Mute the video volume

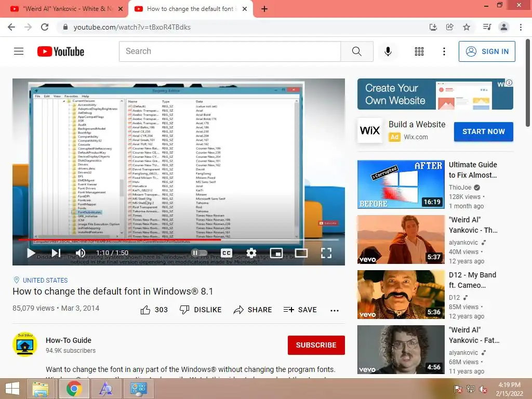tap(81, 253)
